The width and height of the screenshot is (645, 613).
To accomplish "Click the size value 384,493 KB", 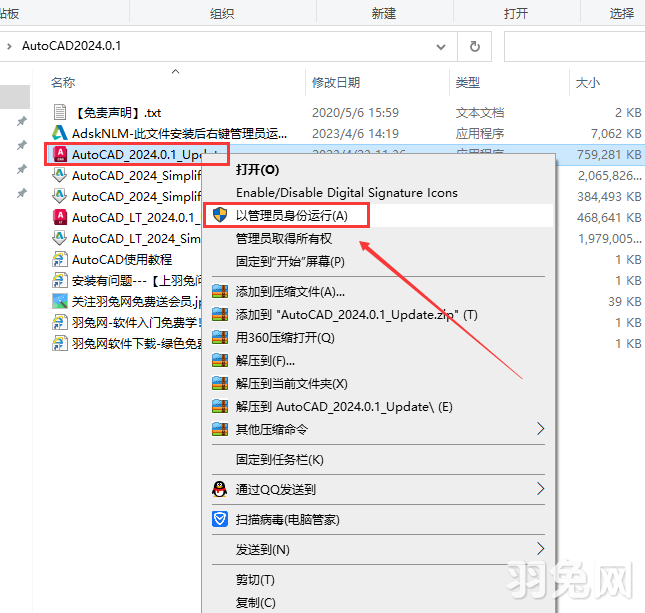I will tap(609, 196).
